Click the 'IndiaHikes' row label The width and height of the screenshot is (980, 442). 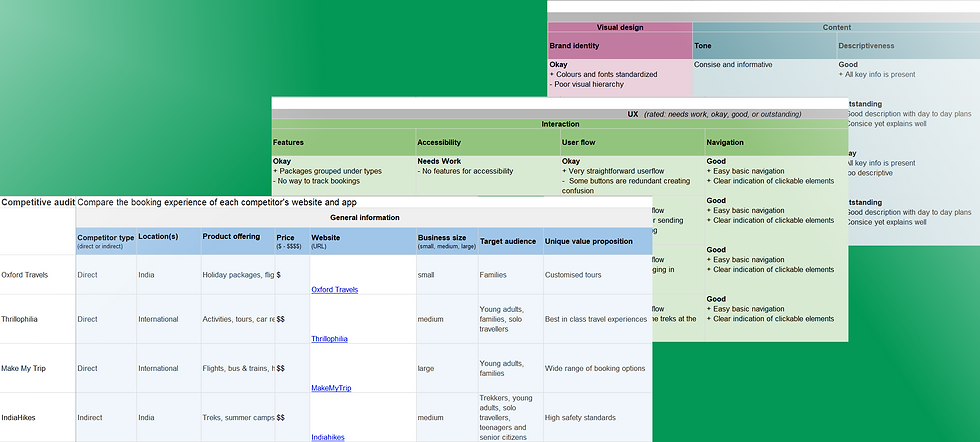click(38, 418)
